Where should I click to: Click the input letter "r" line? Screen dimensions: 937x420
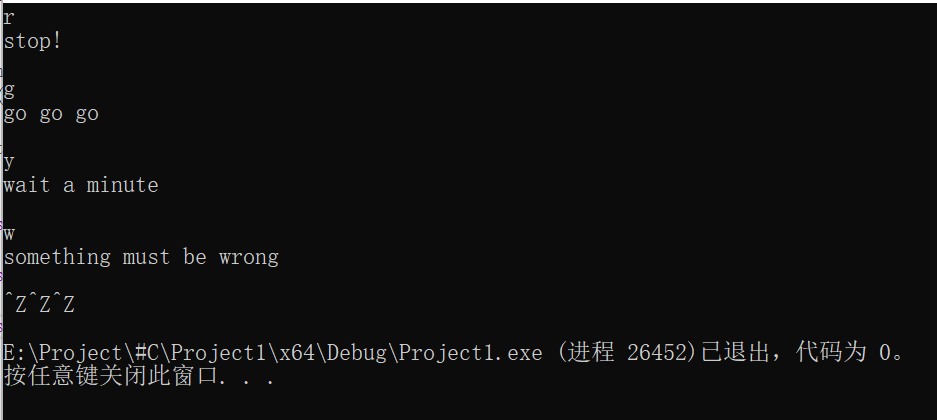tap(9, 18)
